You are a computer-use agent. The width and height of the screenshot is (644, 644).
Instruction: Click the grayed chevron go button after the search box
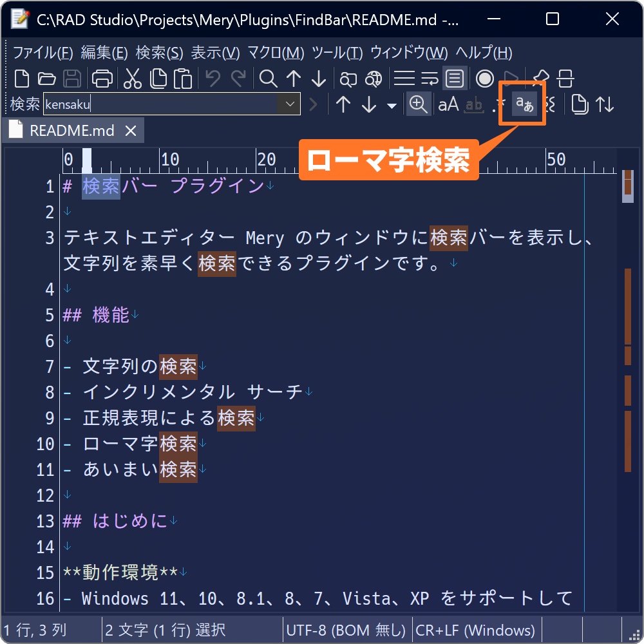point(314,104)
